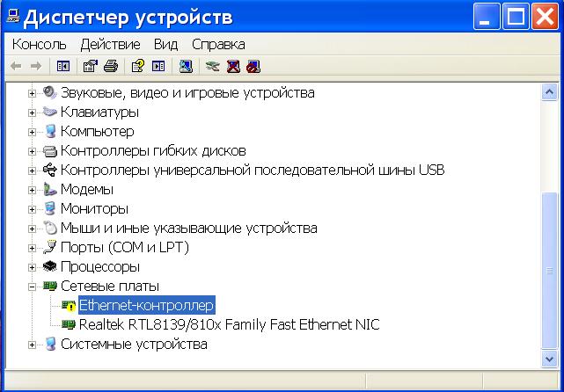
Task: Maximize the Диспетчер устройств window
Action: [516, 16]
